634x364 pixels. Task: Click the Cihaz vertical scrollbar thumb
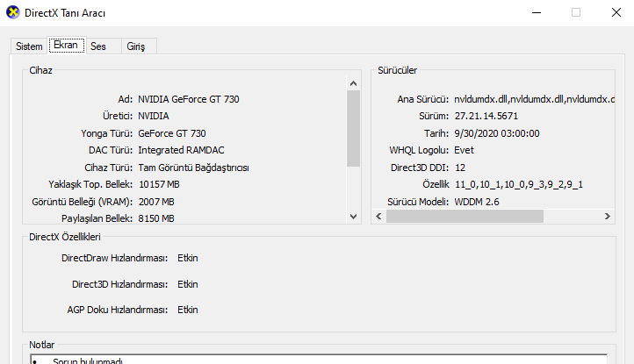pyautogui.click(x=353, y=128)
